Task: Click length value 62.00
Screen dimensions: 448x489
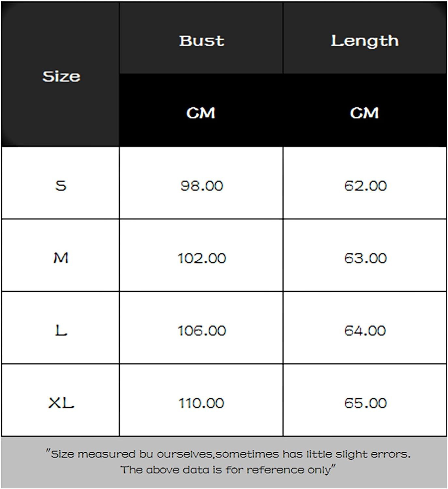Action: click(365, 186)
